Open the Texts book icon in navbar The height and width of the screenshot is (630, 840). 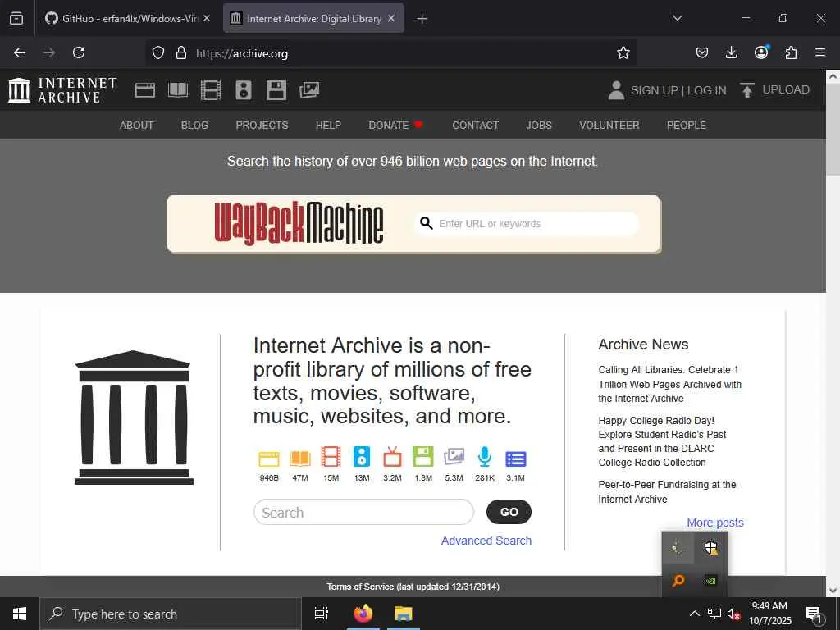coord(178,90)
